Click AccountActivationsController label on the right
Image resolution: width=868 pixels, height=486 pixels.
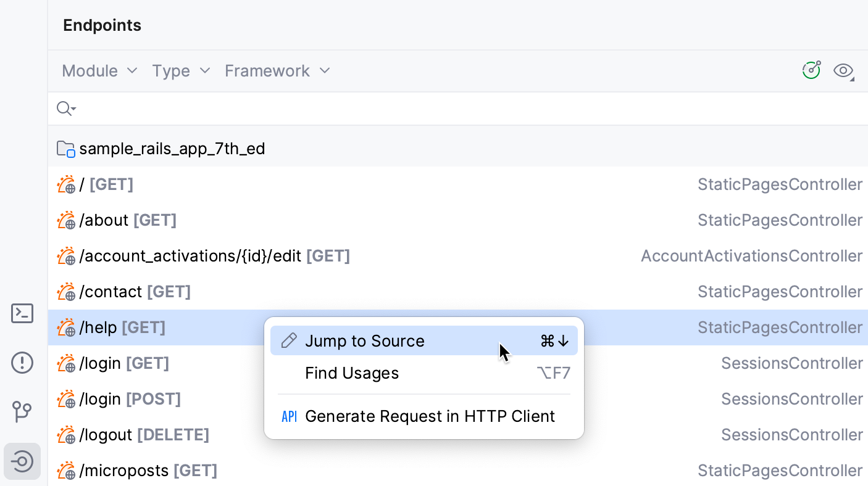click(751, 256)
